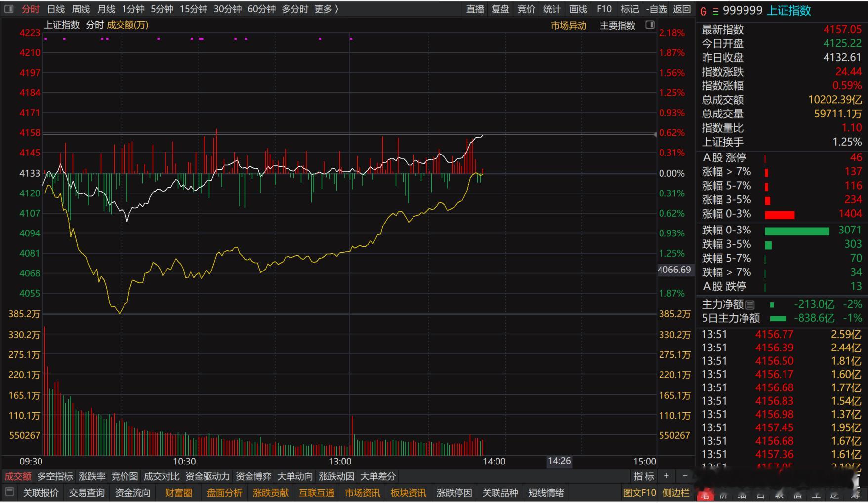
Task: Click the 最新指数 value 4157.05
Action: [x=842, y=30]
